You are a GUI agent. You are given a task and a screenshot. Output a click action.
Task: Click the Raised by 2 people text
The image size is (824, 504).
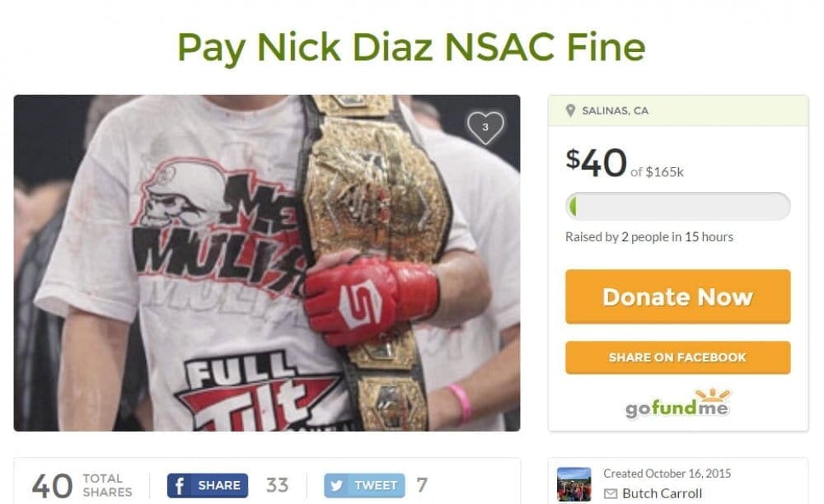click(649, 237)
